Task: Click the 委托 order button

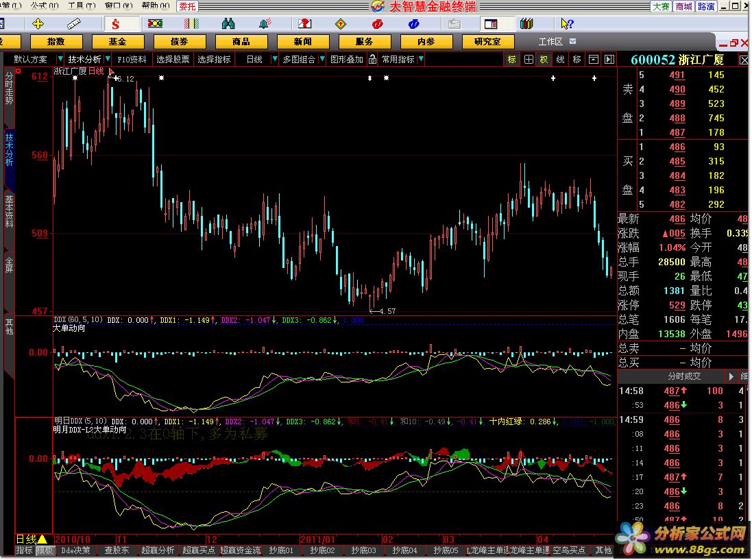Action: pyautogui.click(x=188, y=6)
